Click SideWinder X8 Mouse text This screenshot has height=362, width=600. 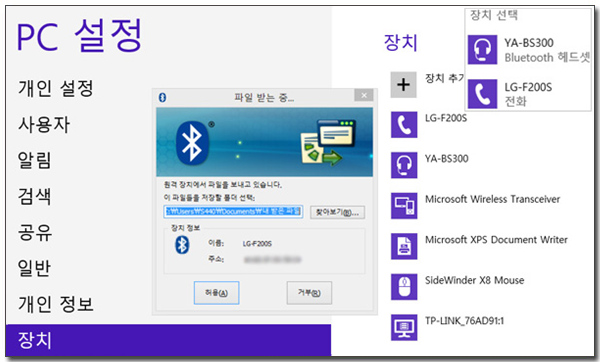(474, 280)
